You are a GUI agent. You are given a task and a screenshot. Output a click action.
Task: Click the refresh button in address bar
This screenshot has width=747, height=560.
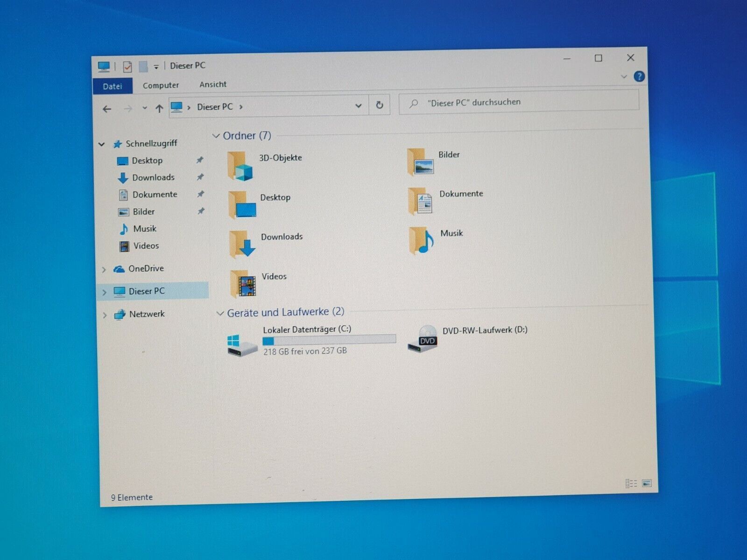[x=380, y=105]
